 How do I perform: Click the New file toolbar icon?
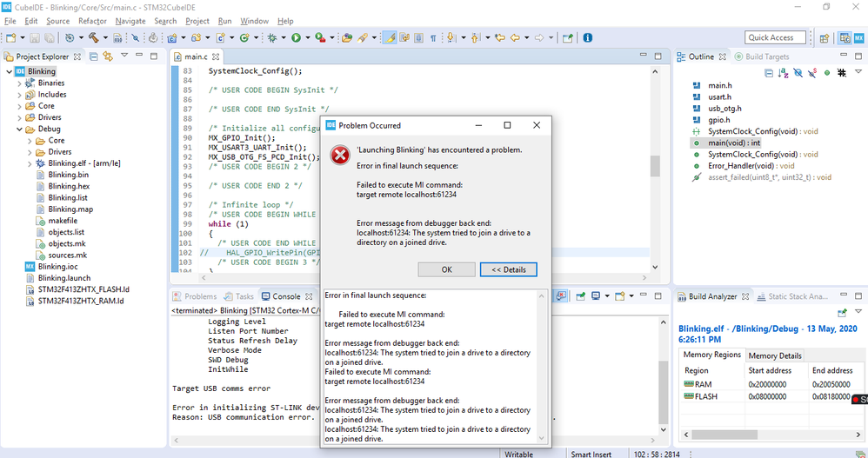click(x=10, y=37)
